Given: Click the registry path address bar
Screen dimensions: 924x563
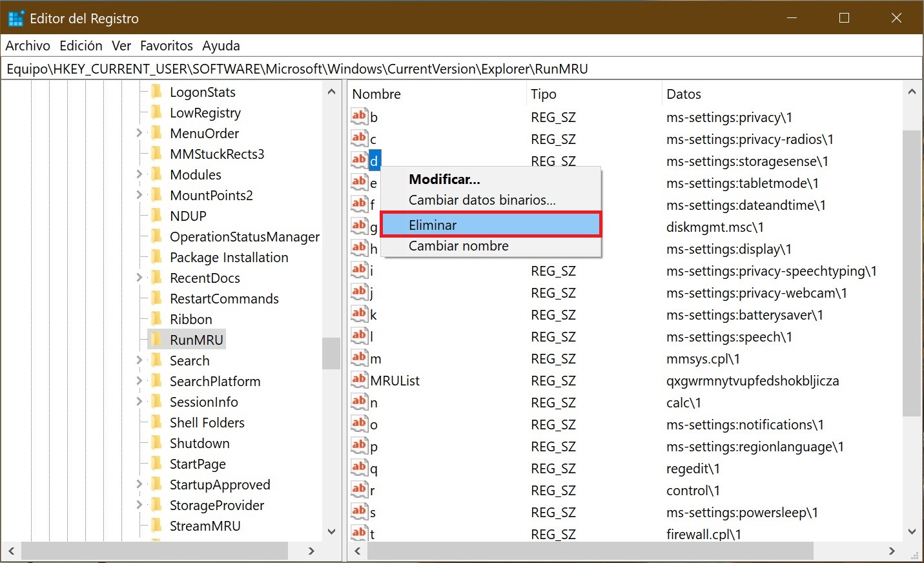Looking at the screenshot, I should (461, 69).
